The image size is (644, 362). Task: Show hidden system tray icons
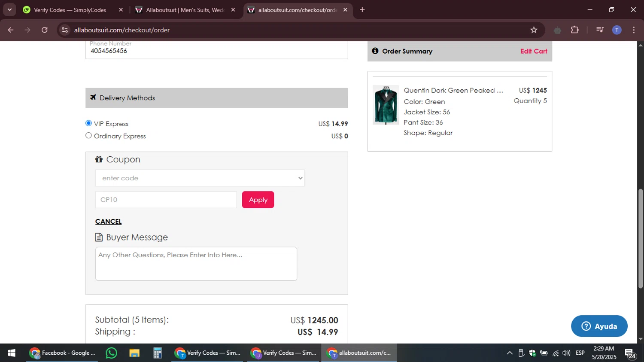point(510,353)
